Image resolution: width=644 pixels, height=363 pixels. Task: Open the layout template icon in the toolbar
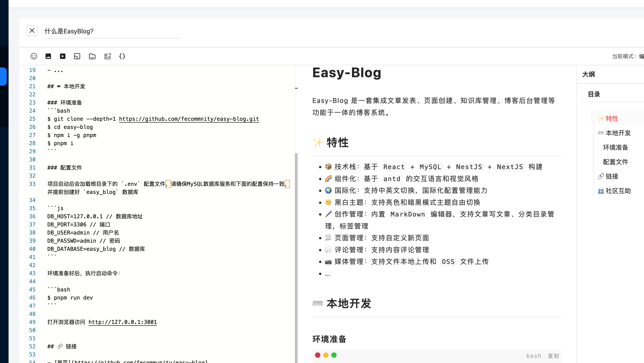click(x=77, y=56)
